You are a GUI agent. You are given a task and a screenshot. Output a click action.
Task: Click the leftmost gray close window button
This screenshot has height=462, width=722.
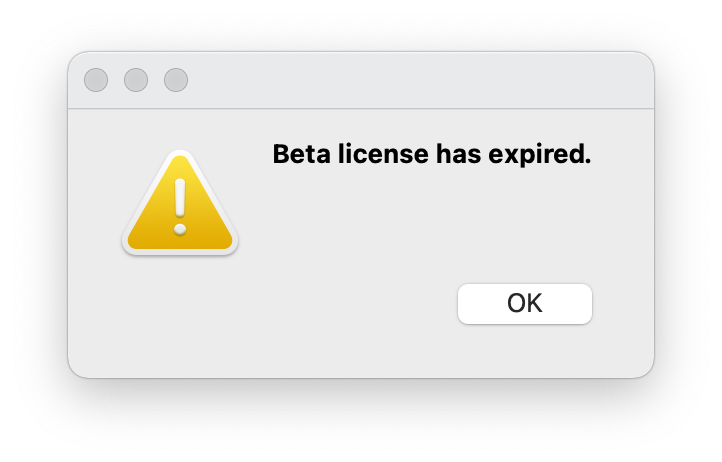pyautogui.click(x=96, y=80)
